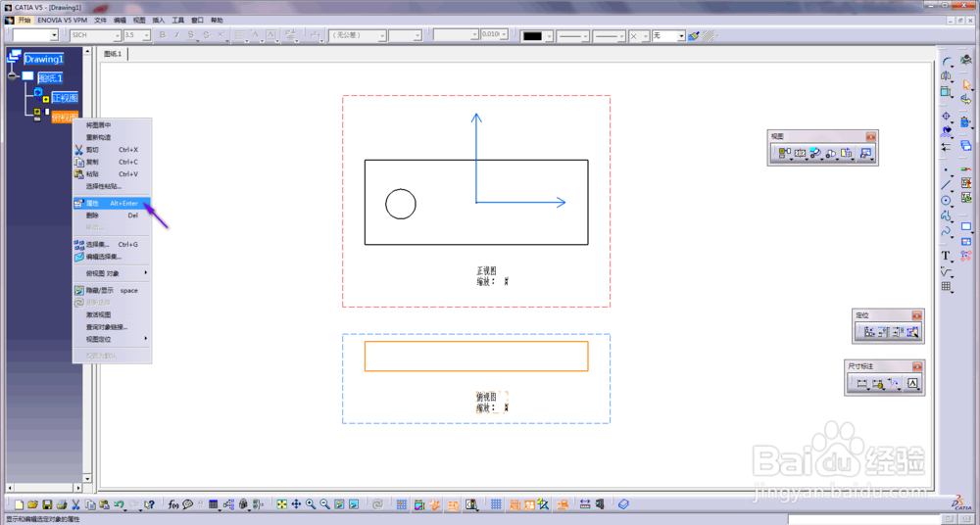Open 选择性粘贴... in the context menu
Viewport: 980px width, 525px height.
(112, 186)
